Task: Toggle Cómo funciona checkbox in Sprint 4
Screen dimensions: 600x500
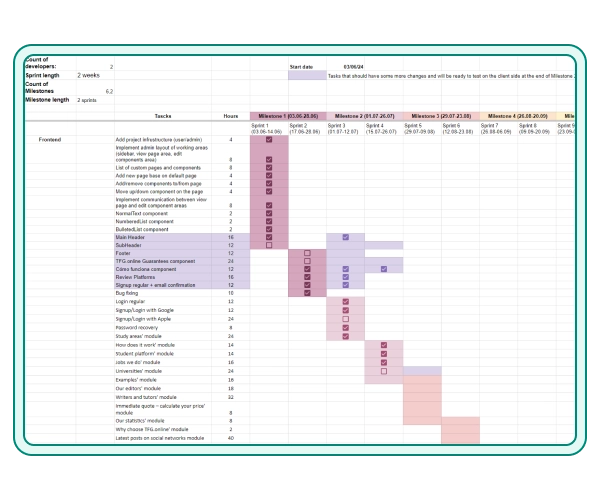Action: pos(383,269)
